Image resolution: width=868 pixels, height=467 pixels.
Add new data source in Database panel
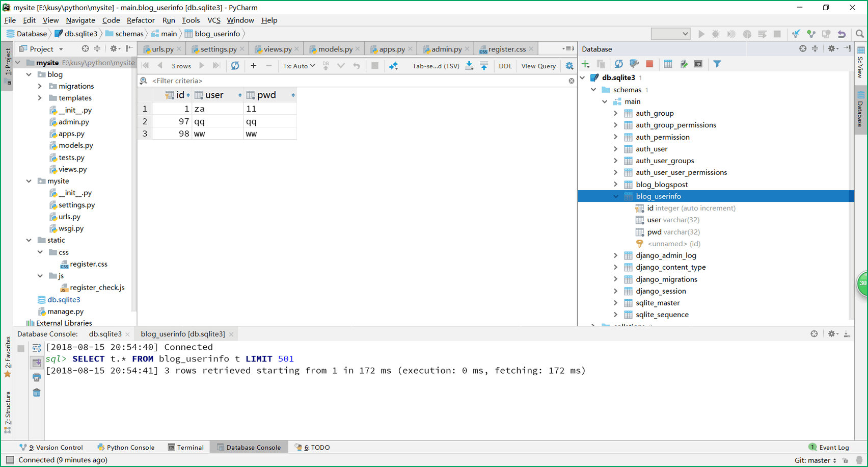(586, 64)
